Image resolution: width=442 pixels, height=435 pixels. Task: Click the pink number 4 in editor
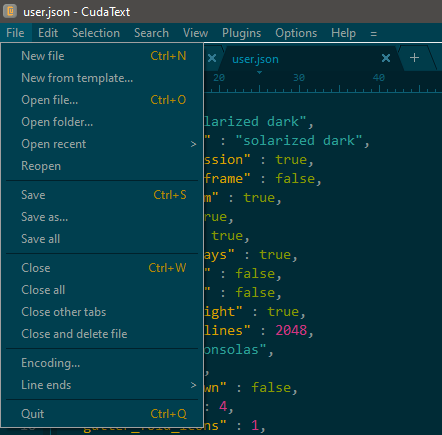click(223, 406)
